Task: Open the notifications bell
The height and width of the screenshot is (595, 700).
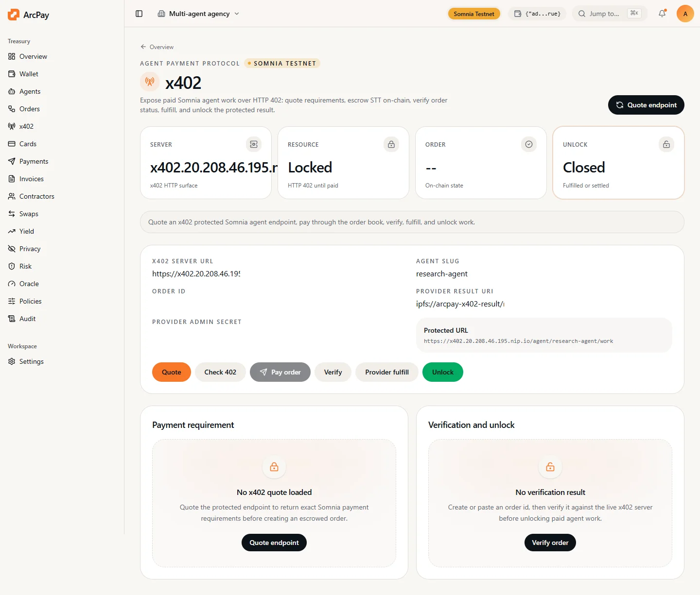Action: pos(662,14)
